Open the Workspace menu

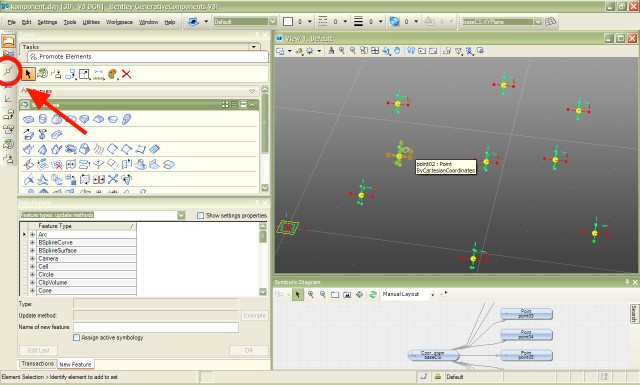tap(119, 22)
